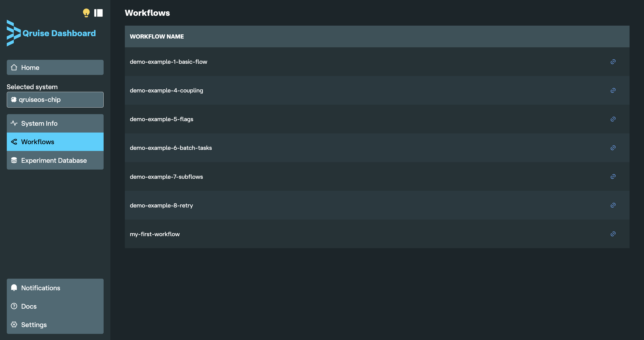Collapse the sidebar panel icon
The image size is (644, 340).
click(98, 13)
